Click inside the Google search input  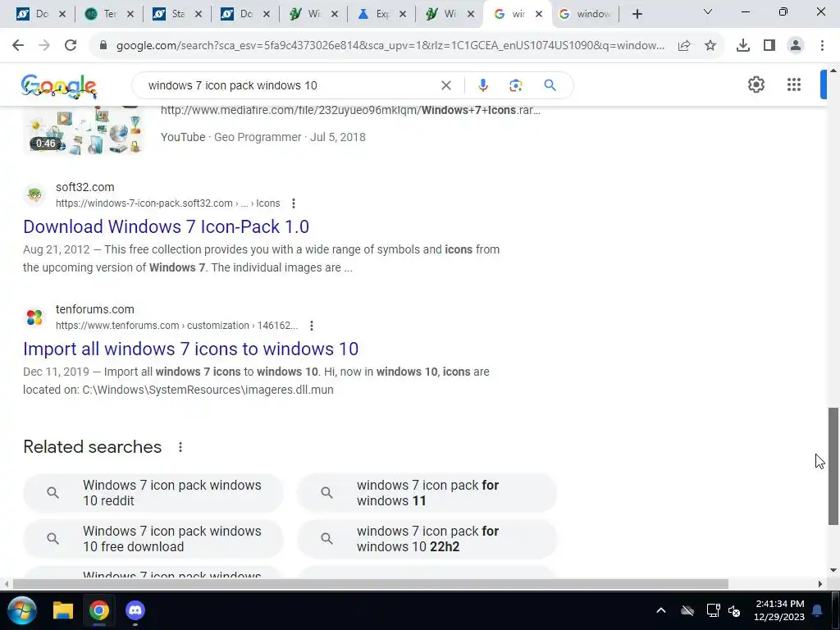[x=290, y=85]
